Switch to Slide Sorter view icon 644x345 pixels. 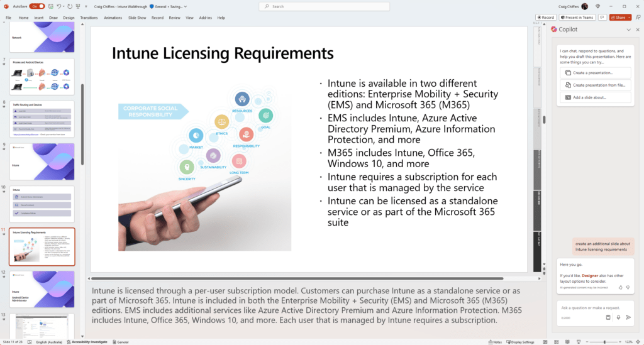[556, 342]
